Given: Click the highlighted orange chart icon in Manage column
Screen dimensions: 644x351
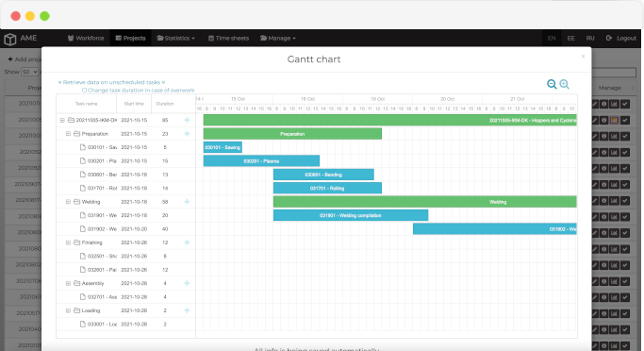Looking at the screenshot, I should click(x=614, y=120).
